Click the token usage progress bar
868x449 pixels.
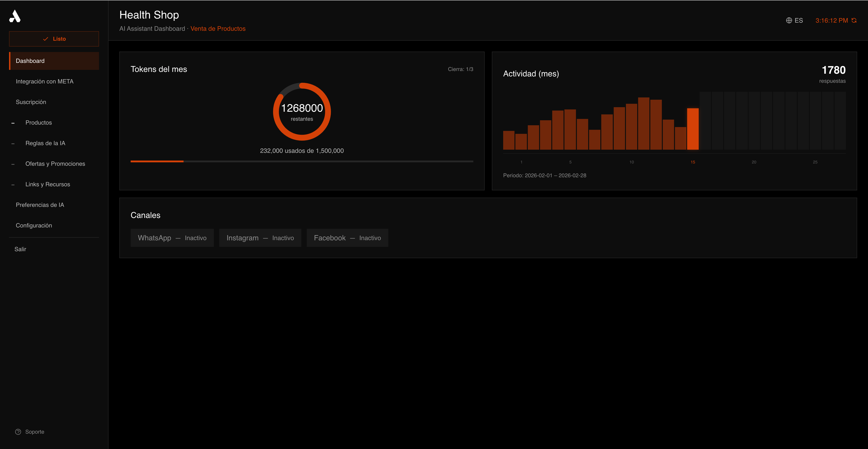click(x=302, y=161)
